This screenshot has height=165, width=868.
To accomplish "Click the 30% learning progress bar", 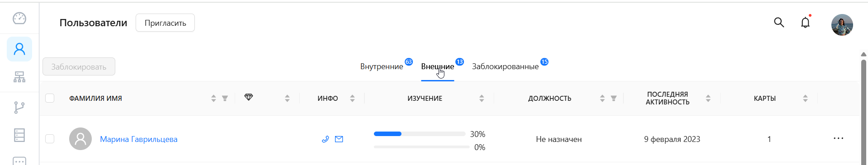I will click(x=420, y=134).
